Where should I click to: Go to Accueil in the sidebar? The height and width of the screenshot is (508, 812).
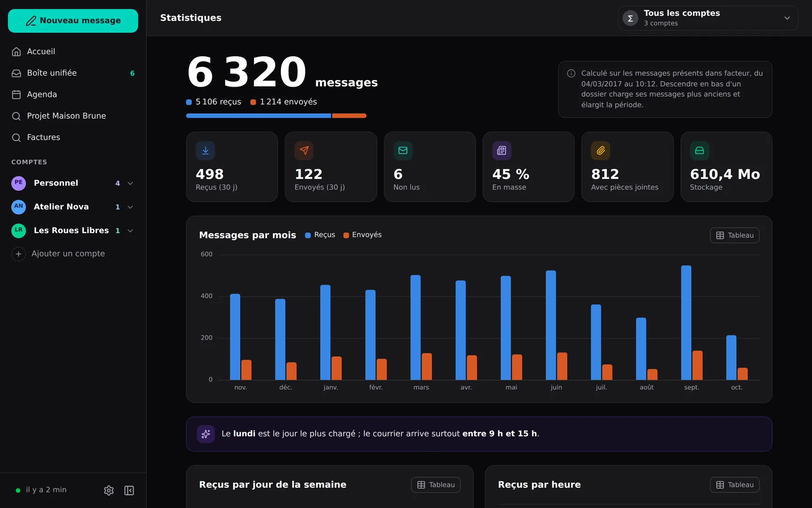click(x=73, y=51)
